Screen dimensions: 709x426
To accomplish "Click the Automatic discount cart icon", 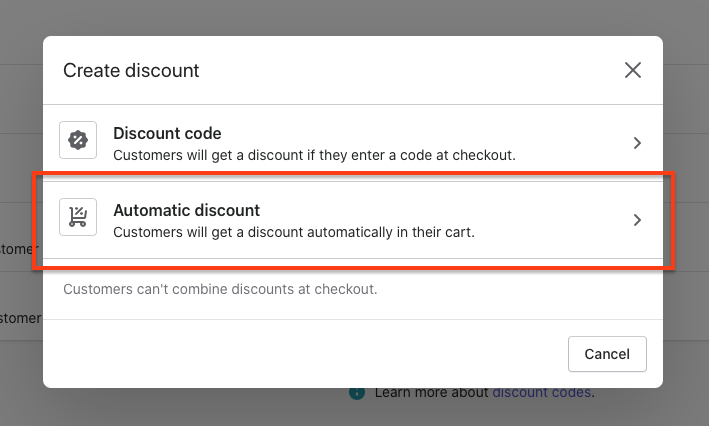I will click(x=78, y=217).
